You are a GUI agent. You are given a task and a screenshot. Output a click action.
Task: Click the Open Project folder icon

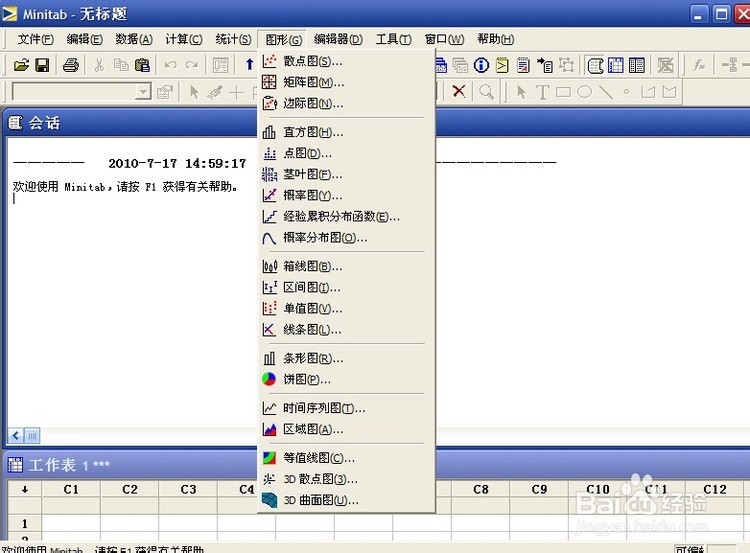coord(21,65)
